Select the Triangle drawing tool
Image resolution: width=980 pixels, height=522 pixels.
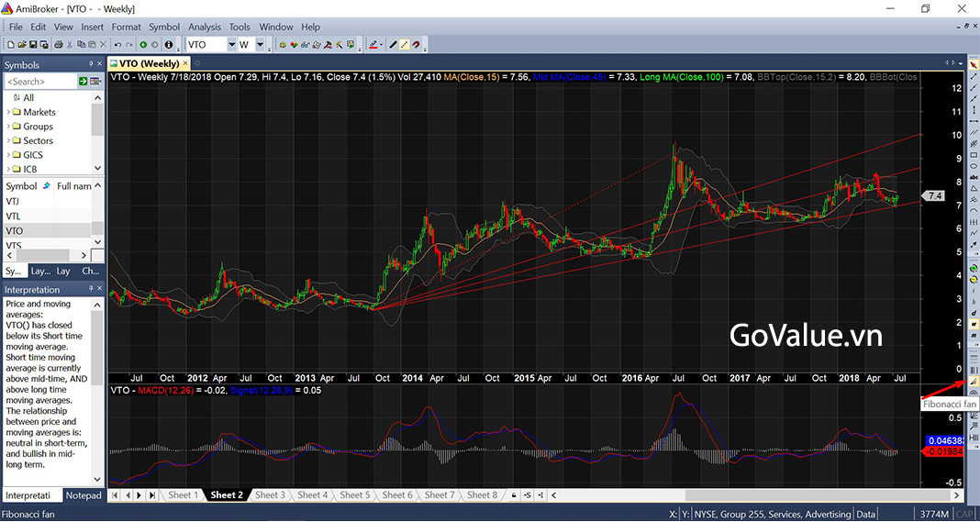click(974, 188)
